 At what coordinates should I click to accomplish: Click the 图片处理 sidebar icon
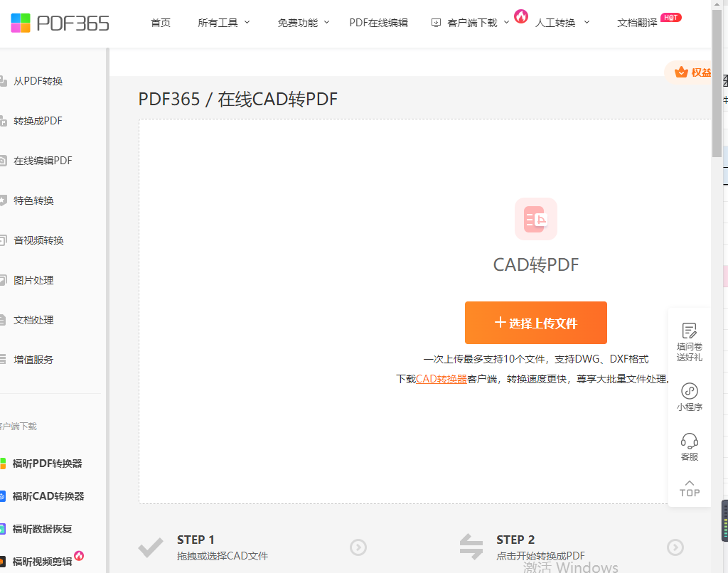4,281
